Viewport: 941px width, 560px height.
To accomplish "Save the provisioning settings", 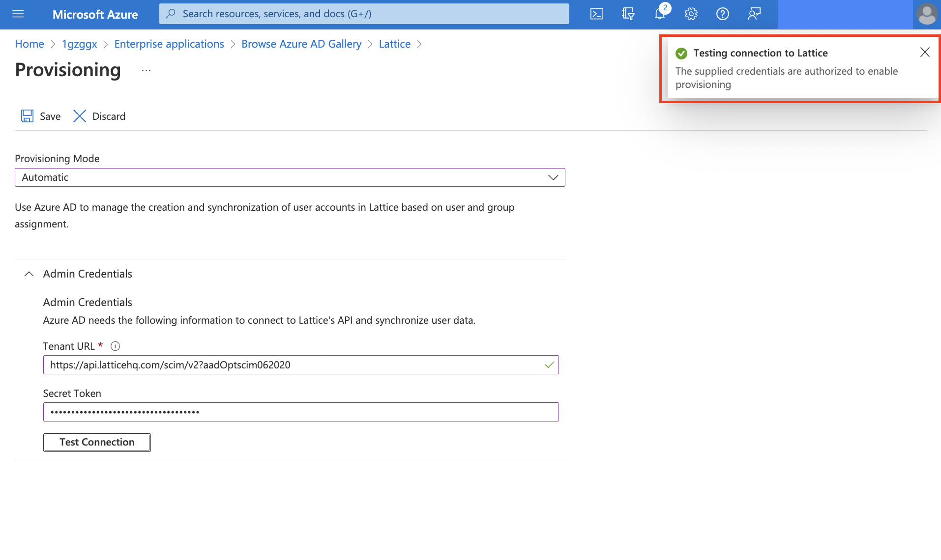I will [41, 116].
